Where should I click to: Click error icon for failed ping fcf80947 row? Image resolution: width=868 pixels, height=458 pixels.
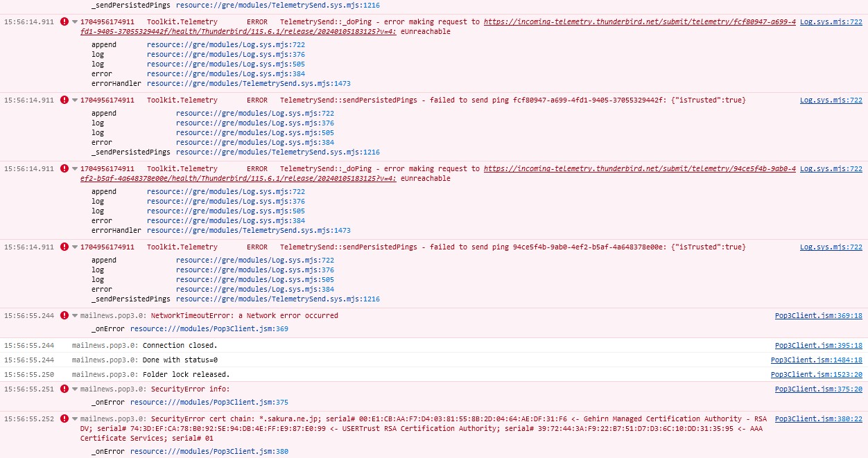[64, 100]
